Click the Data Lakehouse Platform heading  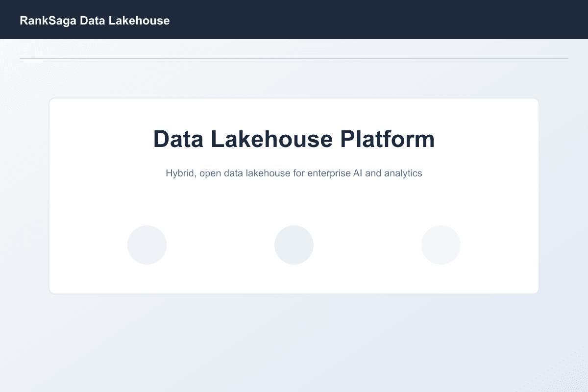(x=294, y=139)
